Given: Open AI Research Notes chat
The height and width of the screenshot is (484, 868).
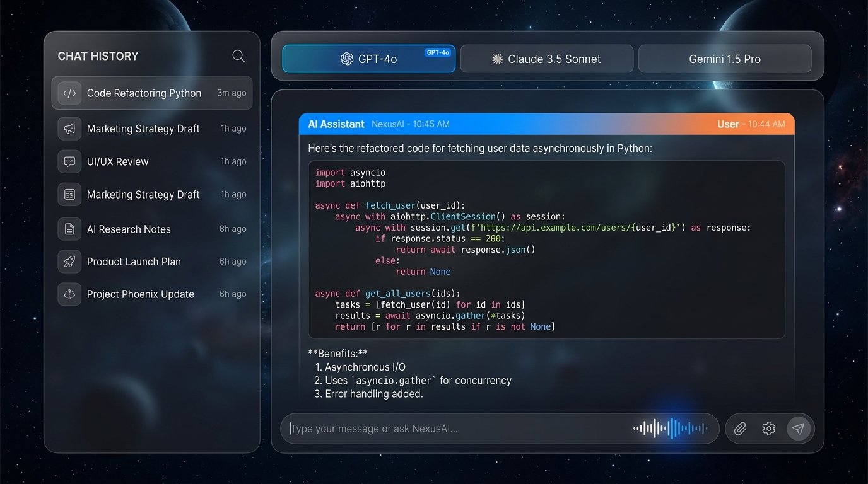Looking at the screenshot, I should click(152, 229).
